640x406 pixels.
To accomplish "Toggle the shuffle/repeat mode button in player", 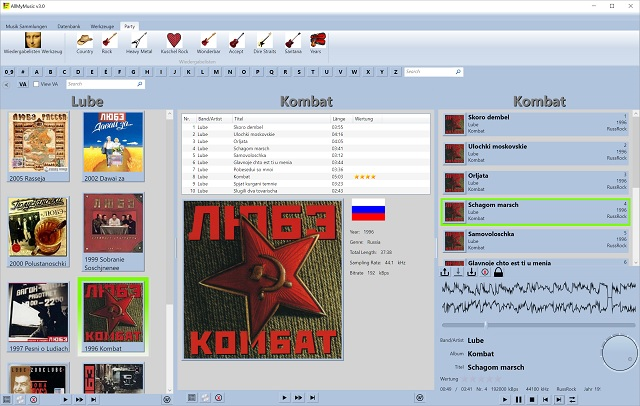I will [x=572, y=399].
